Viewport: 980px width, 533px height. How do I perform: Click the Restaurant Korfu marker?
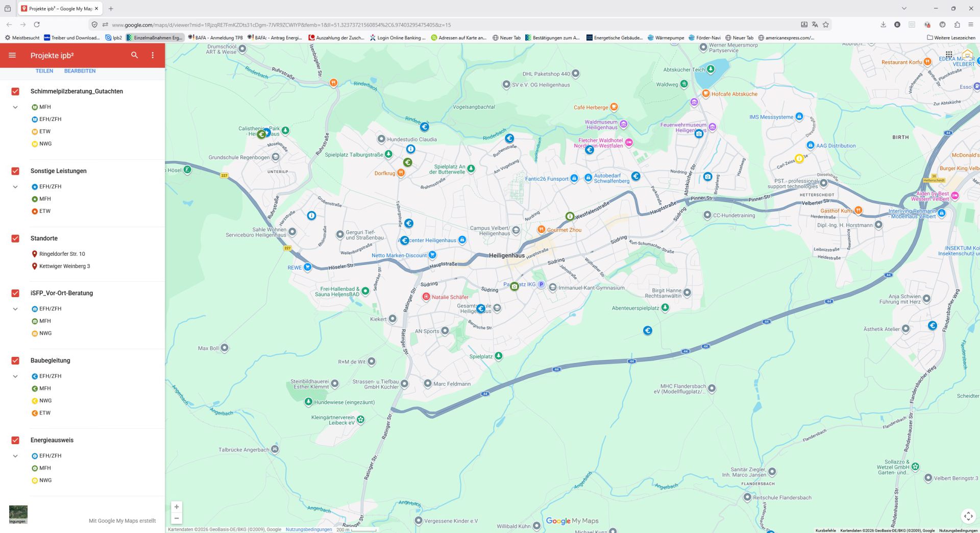coord(928,62)
